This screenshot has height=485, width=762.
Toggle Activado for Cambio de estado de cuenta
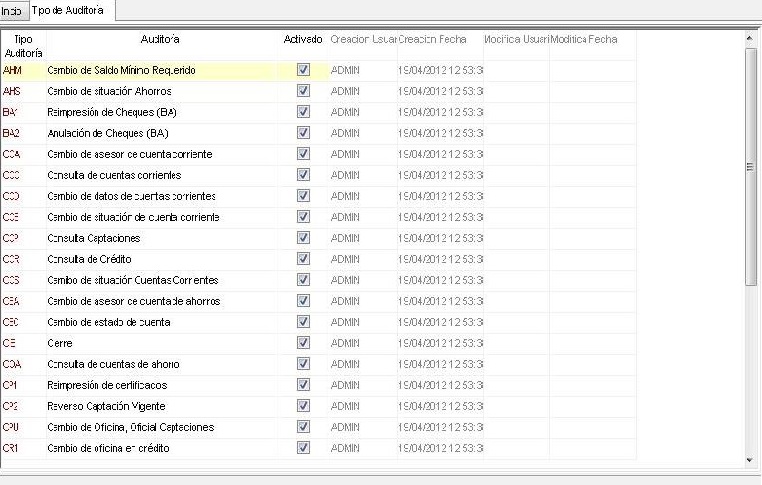click(303, 322)
